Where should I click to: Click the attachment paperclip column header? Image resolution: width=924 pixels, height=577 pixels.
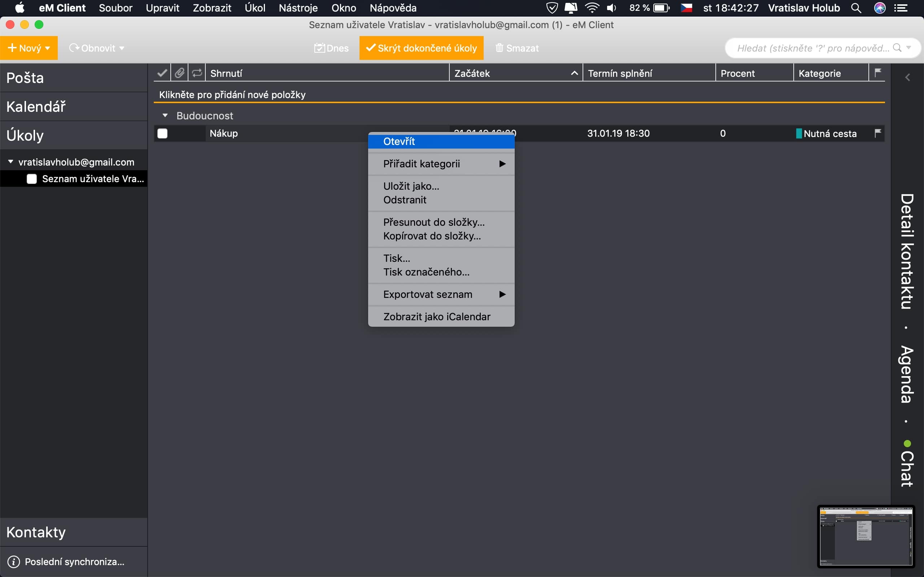[179, 73]
